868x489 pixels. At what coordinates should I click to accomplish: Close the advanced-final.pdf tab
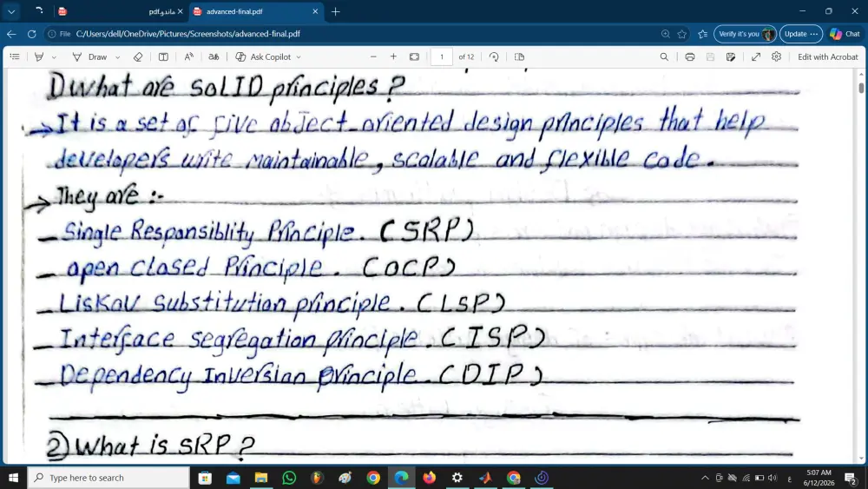point(315,11)
